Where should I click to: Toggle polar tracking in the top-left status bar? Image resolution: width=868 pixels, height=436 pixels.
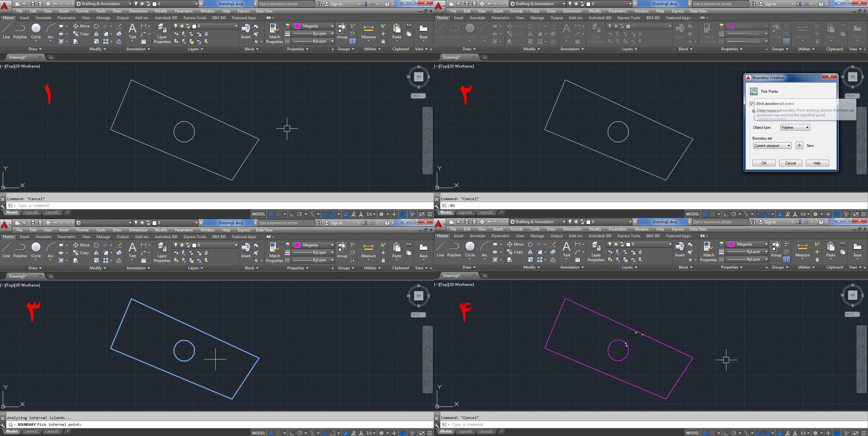(299, 214)
